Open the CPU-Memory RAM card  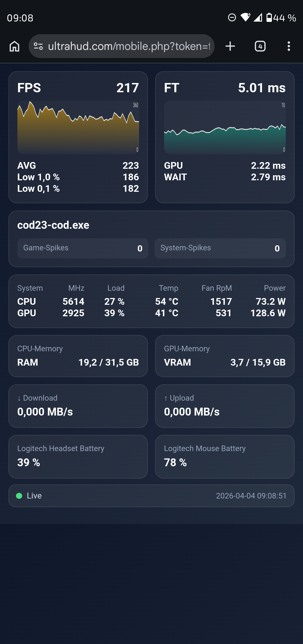click(78, 356)
